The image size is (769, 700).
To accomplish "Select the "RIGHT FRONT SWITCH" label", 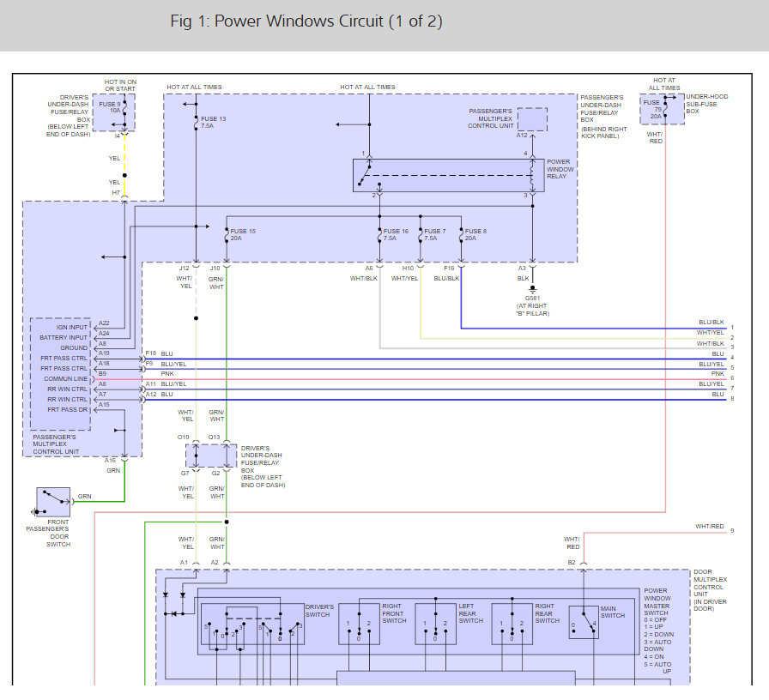I will tap(394, 613).
